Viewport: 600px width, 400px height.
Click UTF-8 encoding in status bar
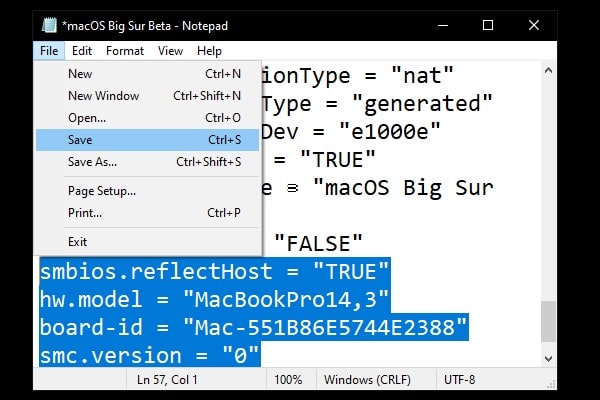459,380
